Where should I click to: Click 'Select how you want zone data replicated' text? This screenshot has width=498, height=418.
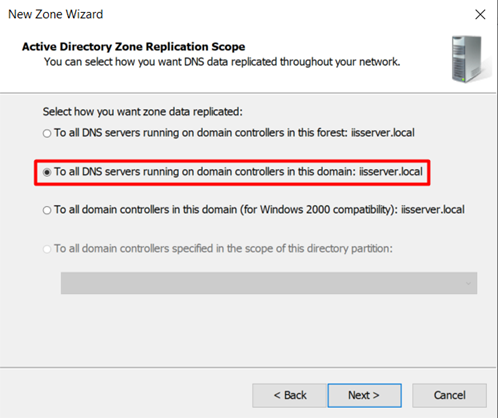143,111
